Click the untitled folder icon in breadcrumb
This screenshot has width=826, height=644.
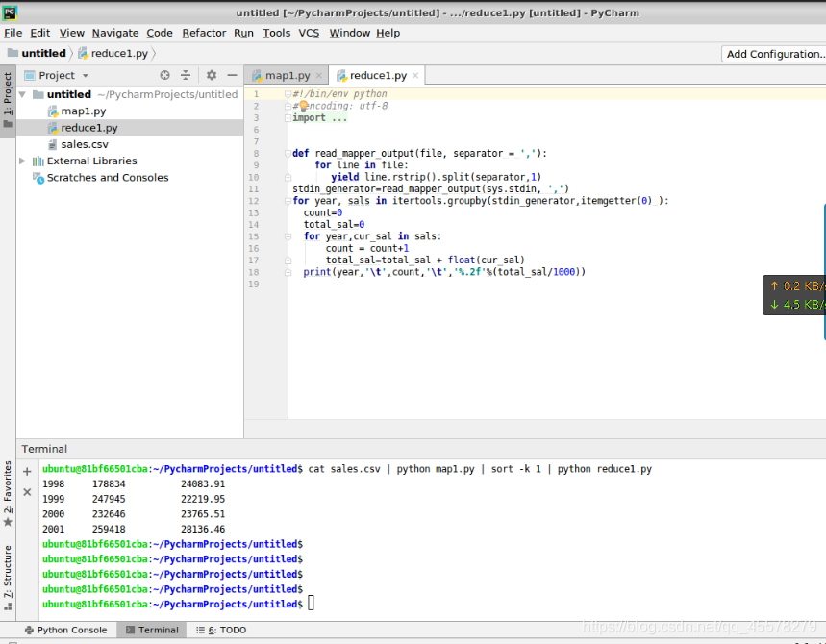point(13,53)
